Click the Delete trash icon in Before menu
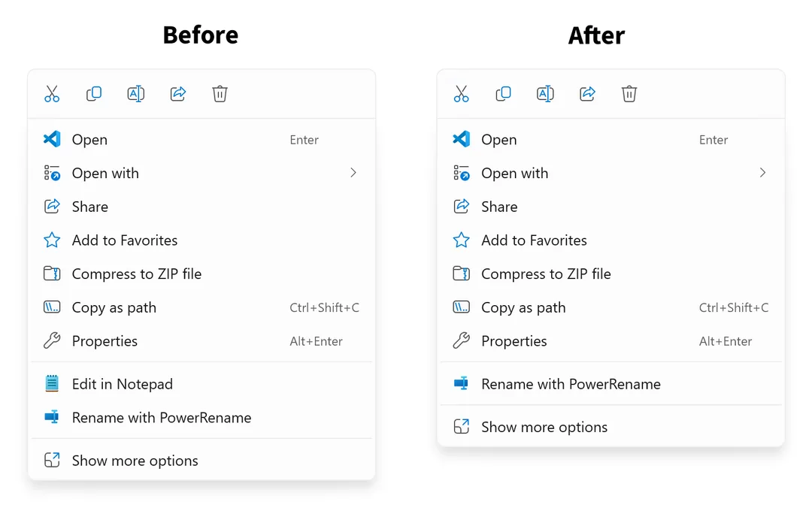The image size is (812, 508). (x=220, y=94)
